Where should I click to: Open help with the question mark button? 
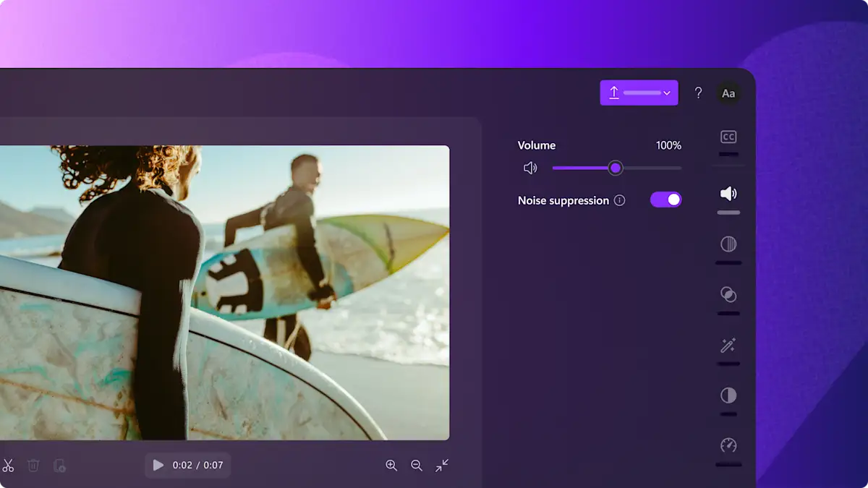(x=698, y=93)
